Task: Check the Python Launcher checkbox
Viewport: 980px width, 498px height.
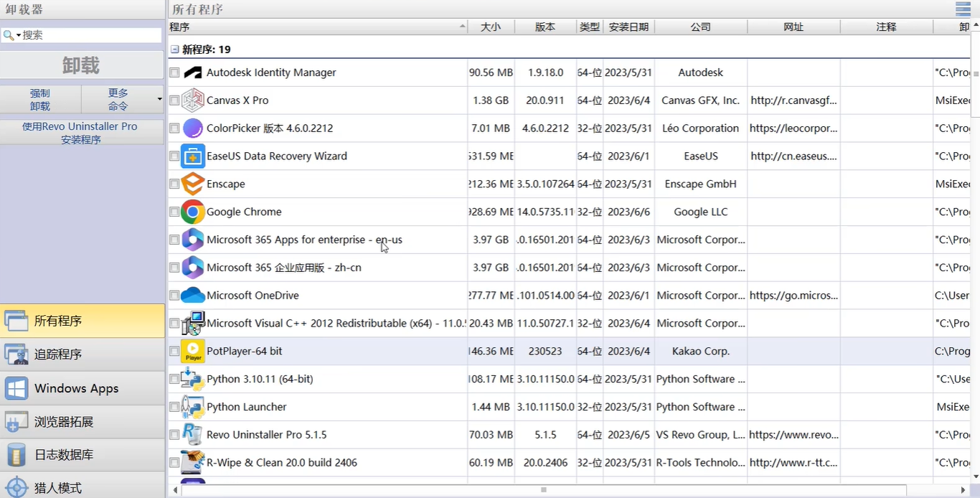Action: click(174, 407)
